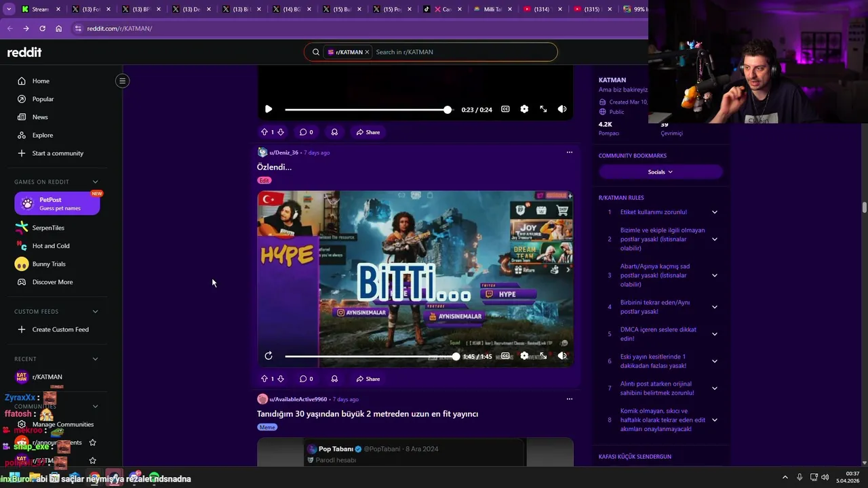Reload the page in the browser
Image resolution: width=868 pixels, height=488 pixels.
pyautogui.click(x=42, y=28)
